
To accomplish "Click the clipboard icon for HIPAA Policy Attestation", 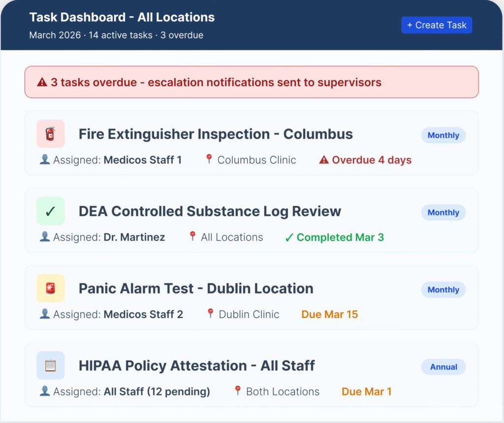I will 50,366.
